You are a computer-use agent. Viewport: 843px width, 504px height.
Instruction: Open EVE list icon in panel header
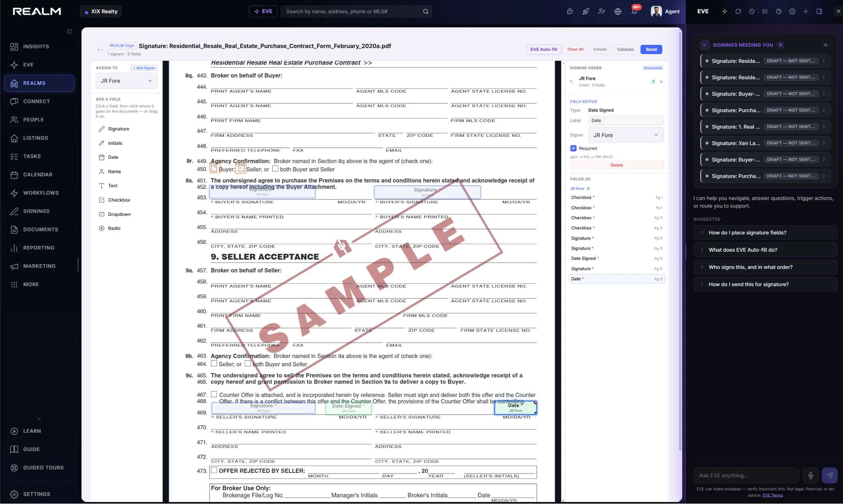765,12
